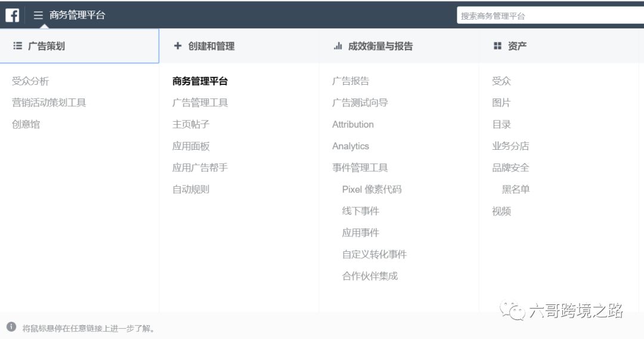Toggle the hamburger menu icon

[38, 15]
